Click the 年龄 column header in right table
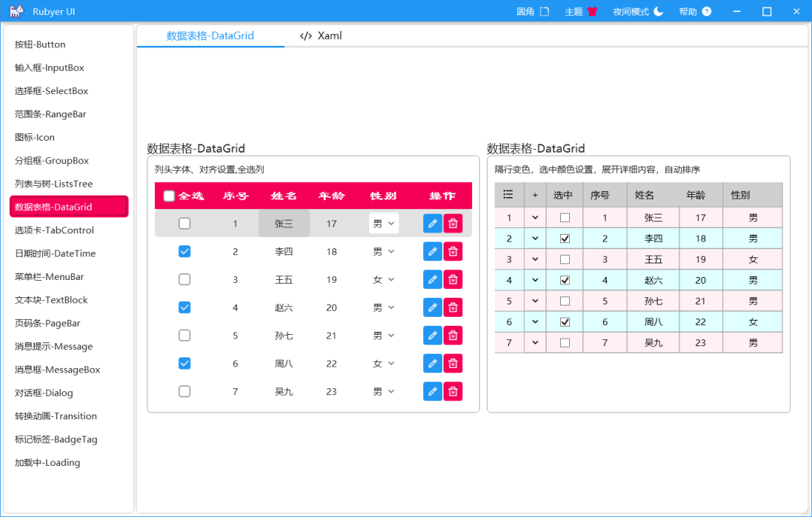Viewport: 812px width, 517px height. pyautogui.click(x=698, y=194)
